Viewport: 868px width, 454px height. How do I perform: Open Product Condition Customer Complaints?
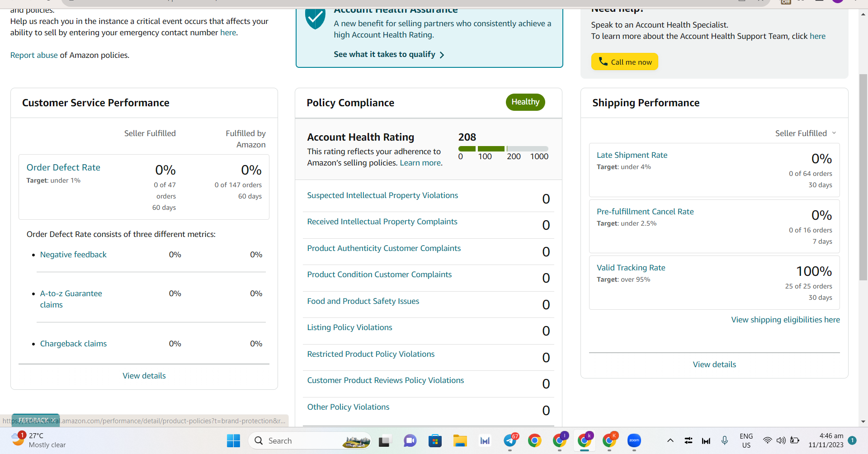coord(379,274)
